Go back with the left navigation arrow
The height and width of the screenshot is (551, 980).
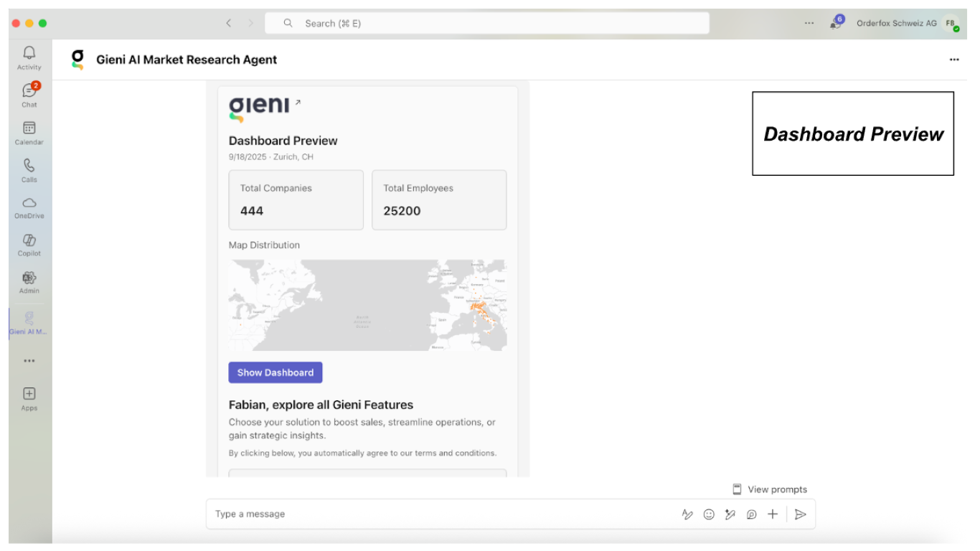click(x=228, y=23)
